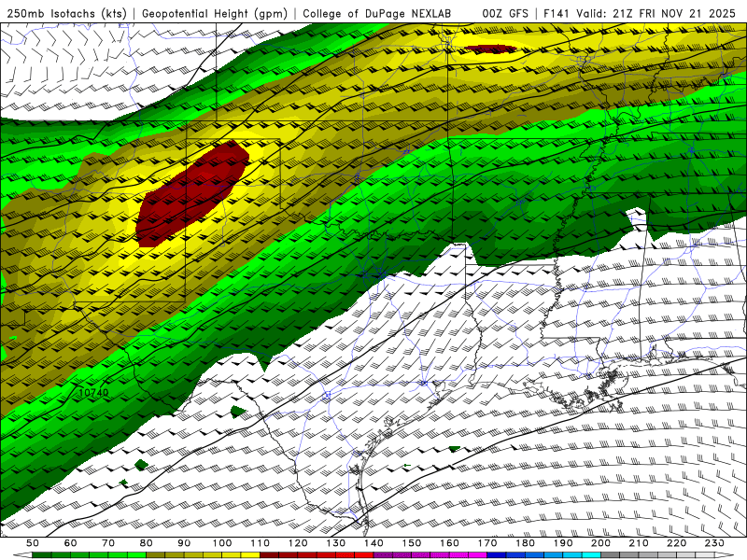Click the 50 value on the legend
Screen dimensions: 747x560
point(33,543)
